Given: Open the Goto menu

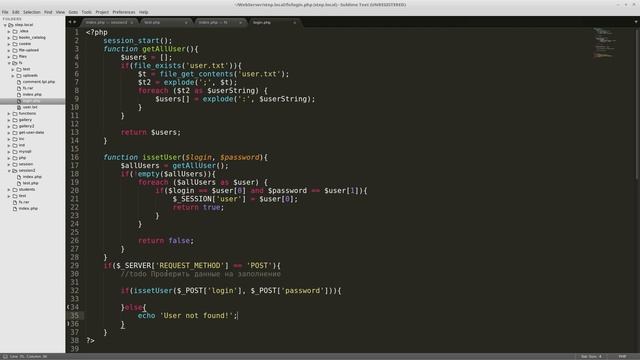Looking at the screenshot, I should (73, 12).
